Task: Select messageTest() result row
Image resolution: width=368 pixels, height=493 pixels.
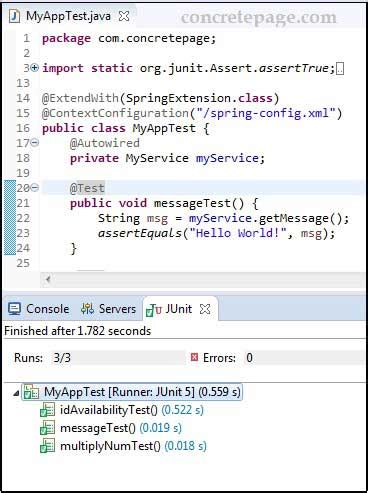Action: pyautogui.click(x=111, y=428)
